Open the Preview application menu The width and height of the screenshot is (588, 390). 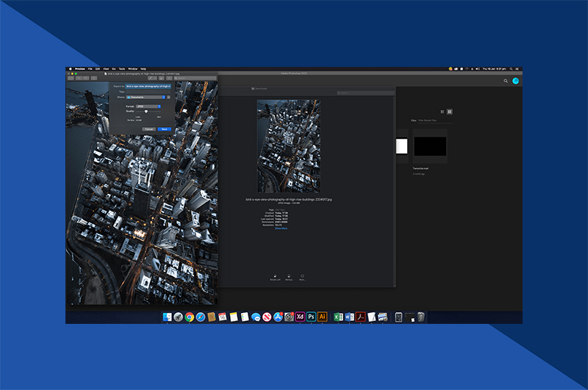click(80, 69)
